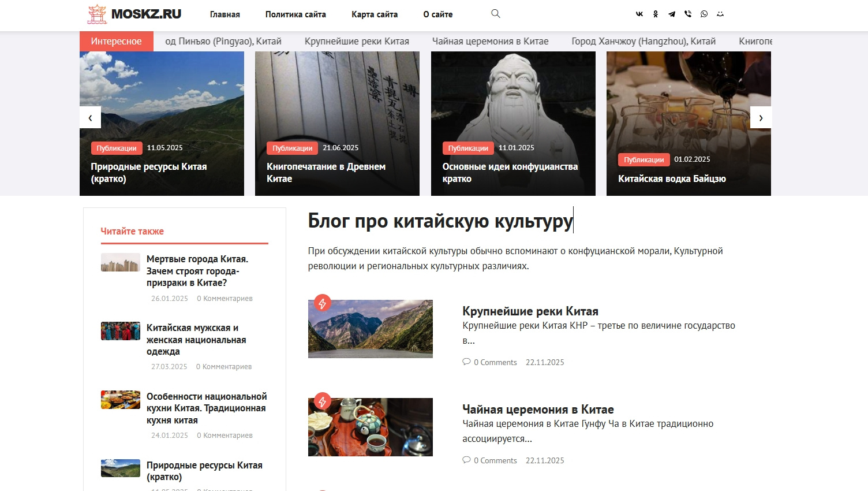Open slide title Основные идеи конфуцианства кратко

[x=510, y=173]
